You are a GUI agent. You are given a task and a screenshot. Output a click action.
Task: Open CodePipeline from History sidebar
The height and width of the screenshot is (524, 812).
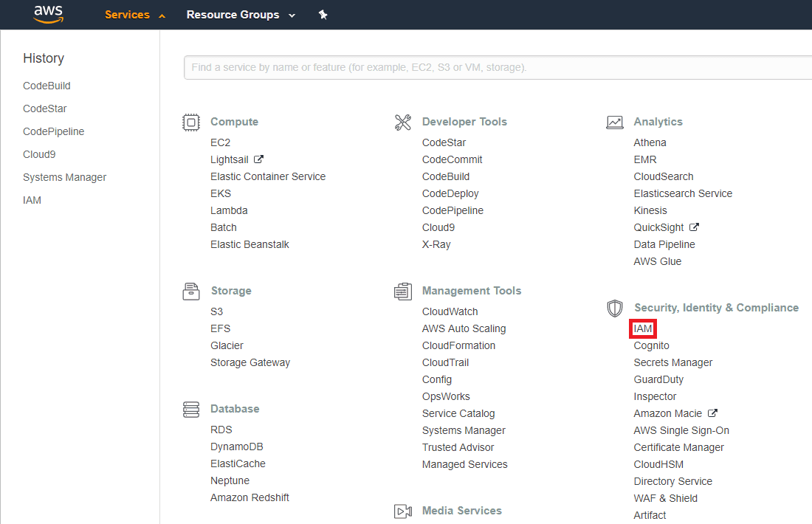pos(53,131)
